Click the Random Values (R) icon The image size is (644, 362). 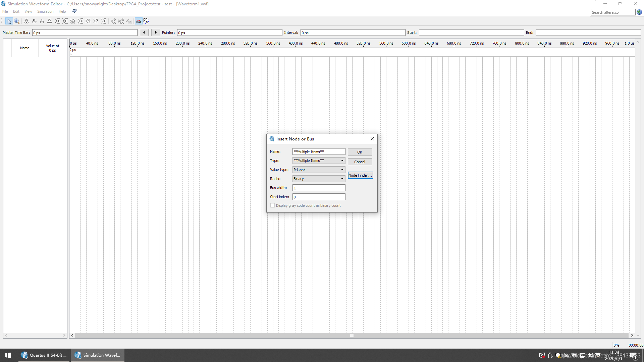coord(104,21)
